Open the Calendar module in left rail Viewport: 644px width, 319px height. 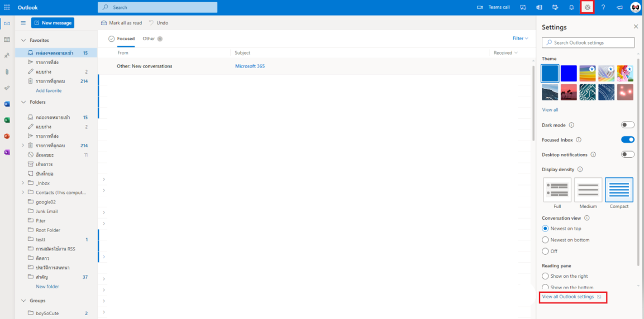click(7, 40)
